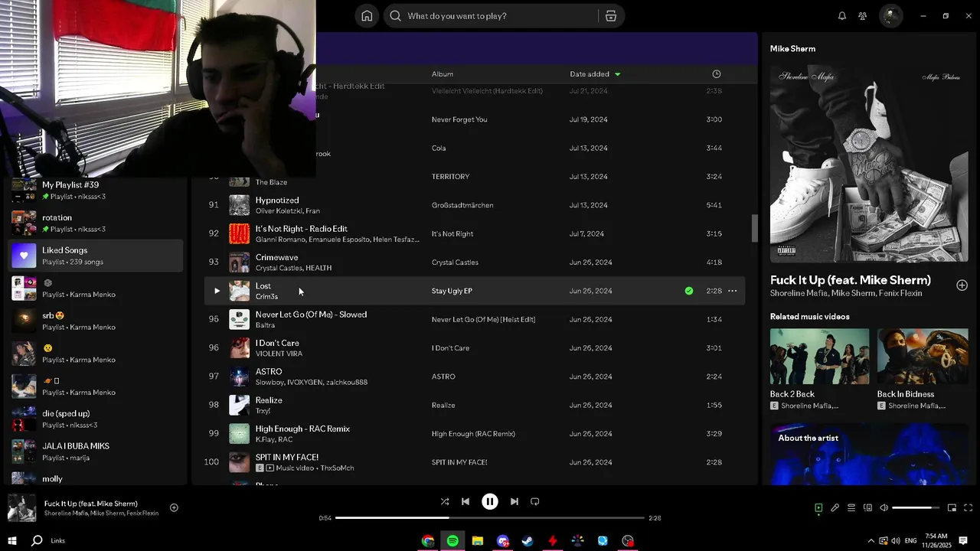
Task: Open JALA I BUBA MIKS playlist
Action: click(96, 452)
